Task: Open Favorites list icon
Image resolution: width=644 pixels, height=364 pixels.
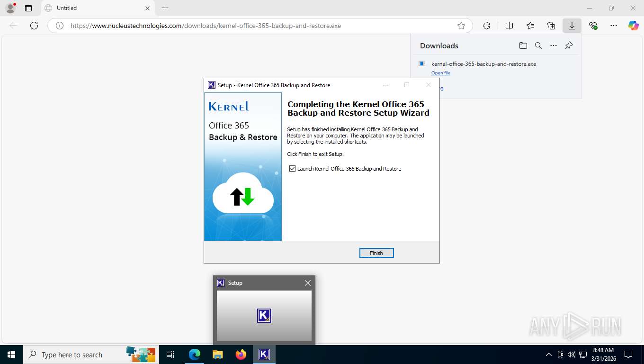Action: coord(530,26)
